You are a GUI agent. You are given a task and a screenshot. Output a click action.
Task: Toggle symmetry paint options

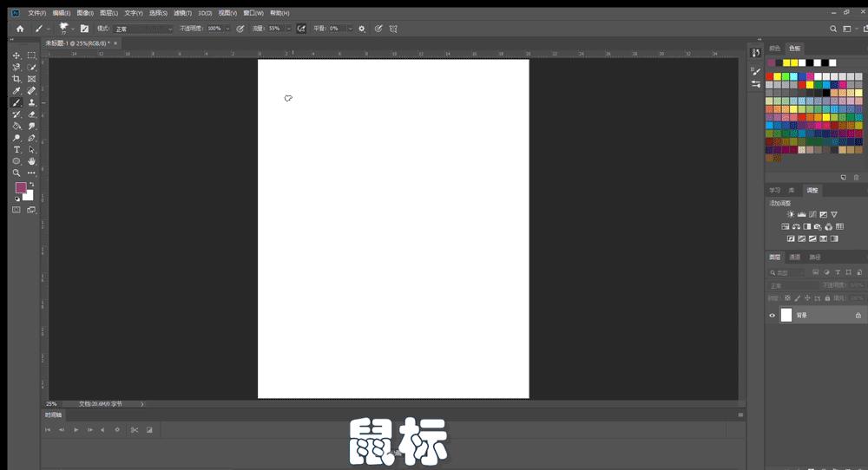[393, 29]
